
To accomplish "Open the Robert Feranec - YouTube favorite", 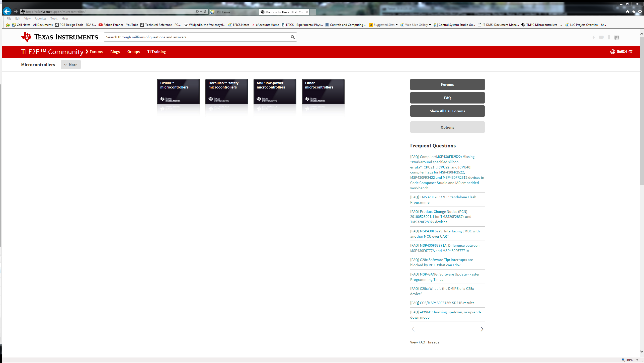I will tap(118, 25).
